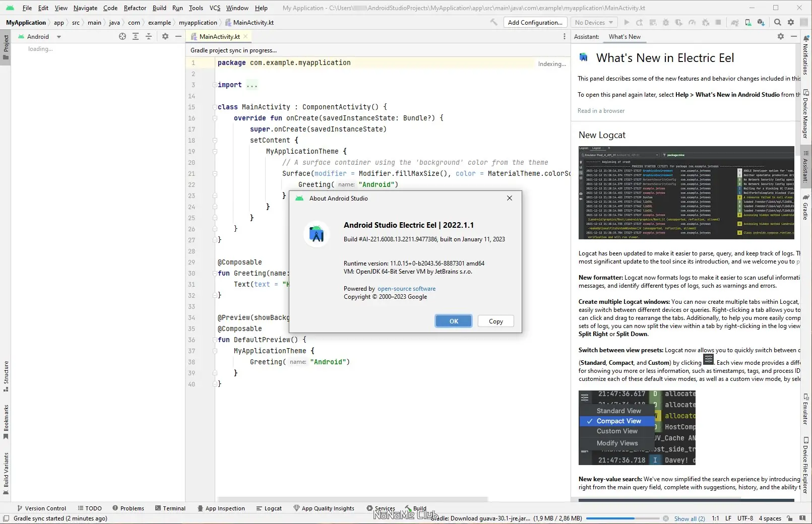Image resolution: width=812 pixels, height=524 pixels.
Task: Open the Terminal tool window tab
Action: point(170,508)
